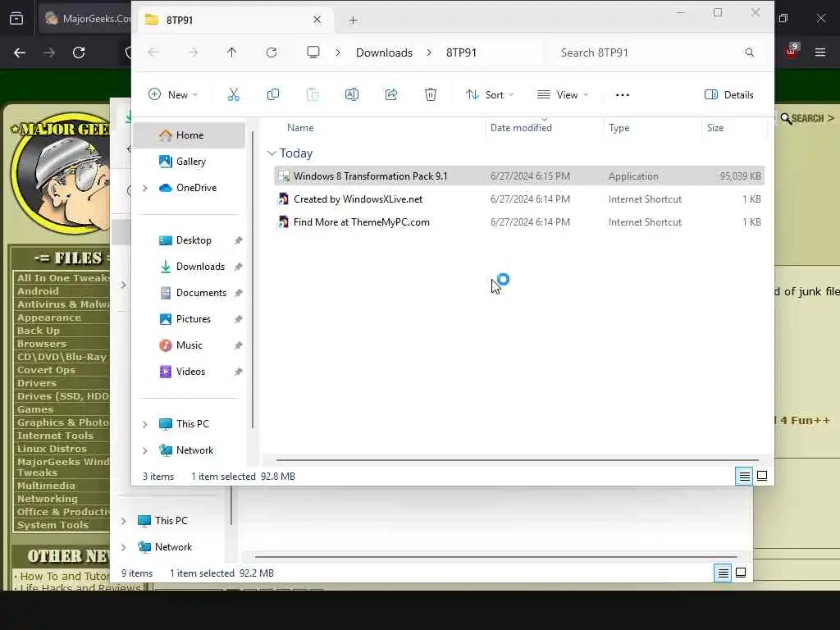Open the Sort dropdown menu
Image resolution: width=840 pixels, height=630 pixels.
point(490,95)
